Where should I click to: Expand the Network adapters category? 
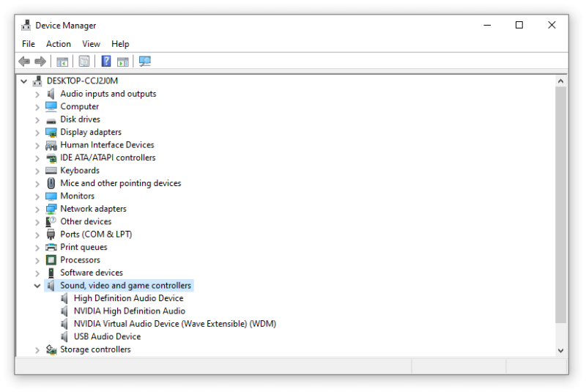click(37, 210)
